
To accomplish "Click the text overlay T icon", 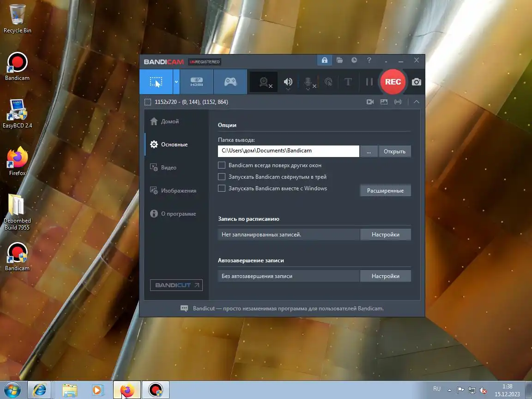I will (348, 82).
